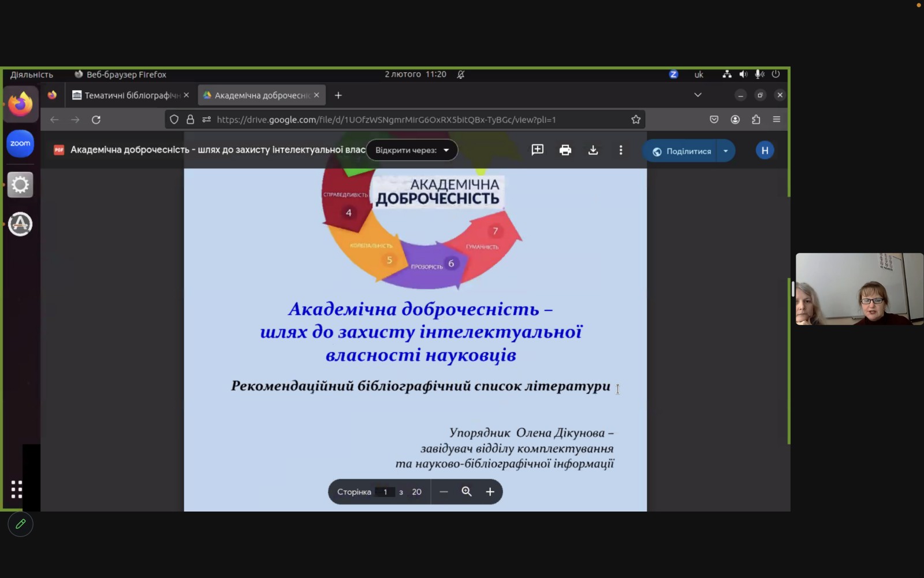Reset PDF zoom with magnifier icon
924x578 pixels.
click(x=467, y=492)
